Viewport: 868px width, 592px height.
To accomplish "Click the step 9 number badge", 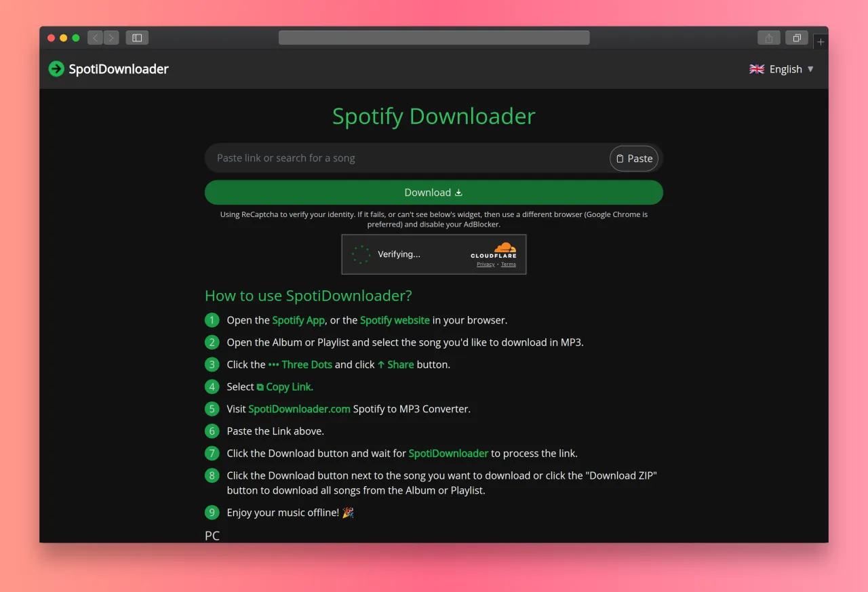I will point(212,513).
